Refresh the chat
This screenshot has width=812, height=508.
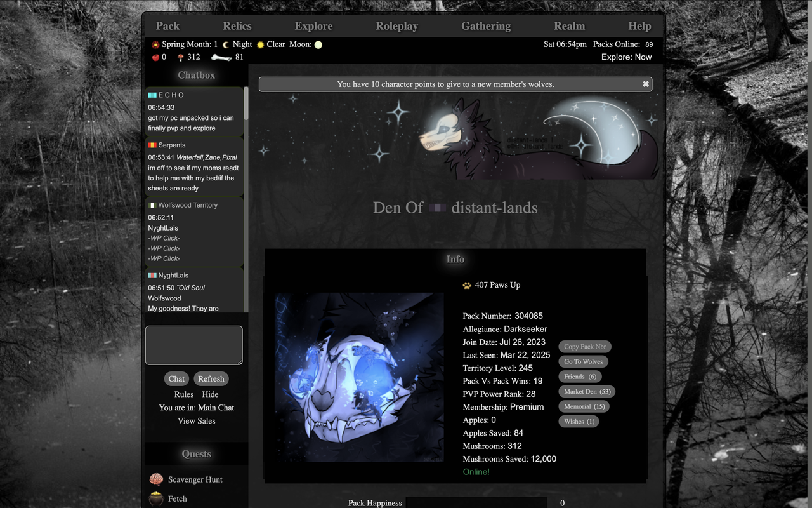click(211, 378)
